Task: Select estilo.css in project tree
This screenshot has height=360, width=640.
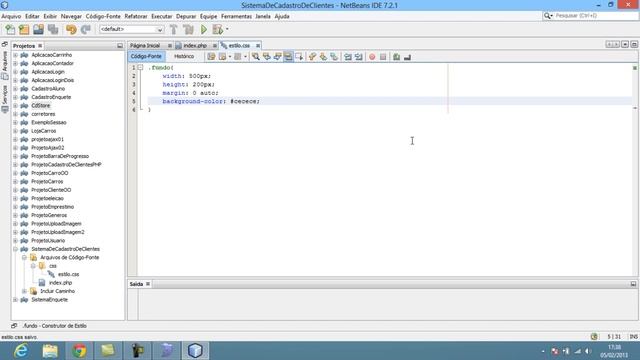Action: tap(69, 274)
